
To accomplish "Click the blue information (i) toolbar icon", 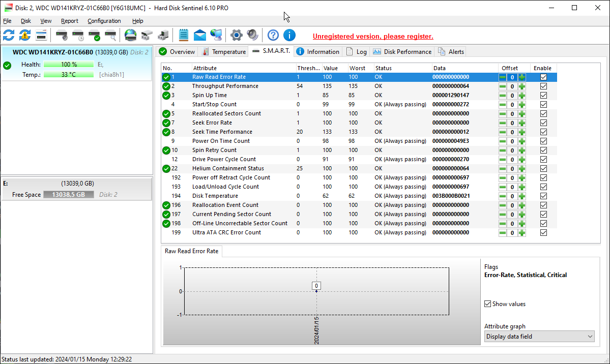I will [289, 36].
